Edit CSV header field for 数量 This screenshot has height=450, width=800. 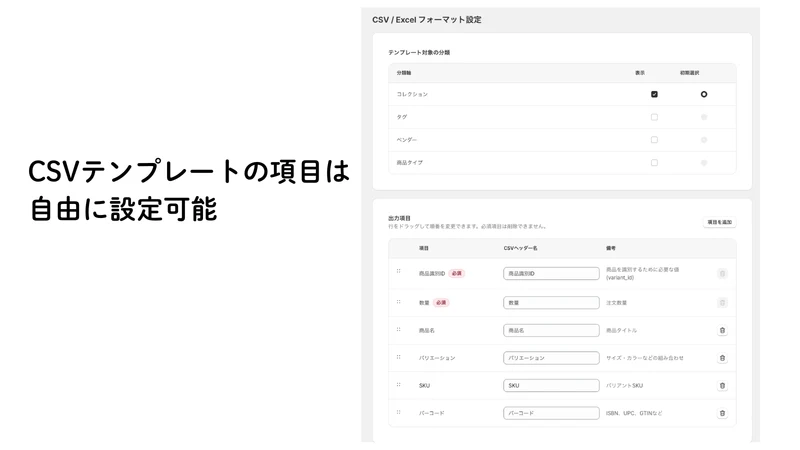pos(551,303)
